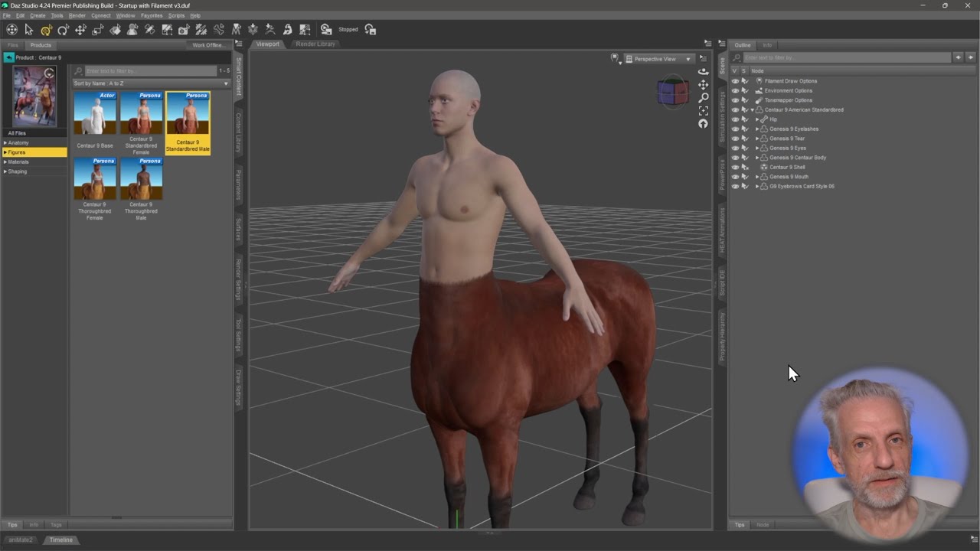Expand the G9 Eyebrows Card Style 06 node
The width and height of the screenshot is (980, 551).
[x=757, y=186]
